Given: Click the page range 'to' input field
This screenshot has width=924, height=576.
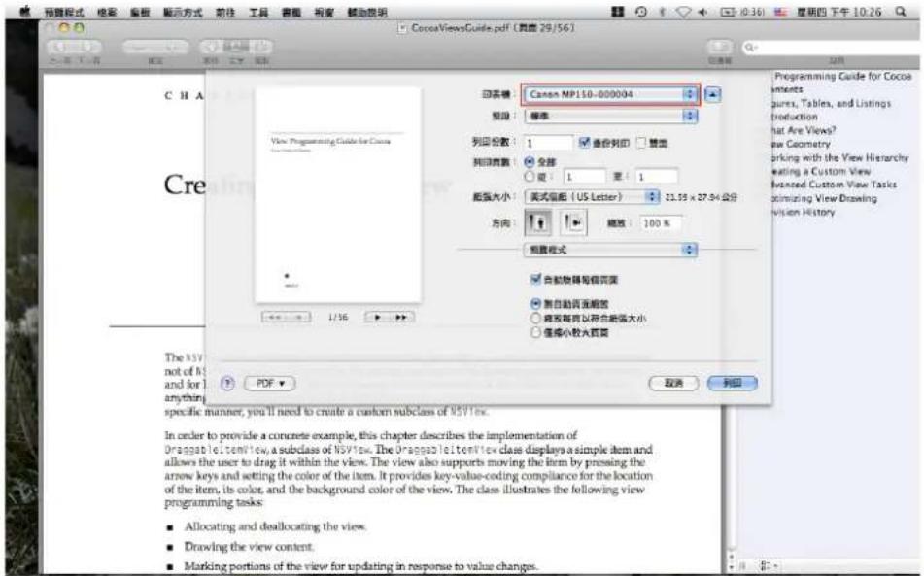Looking at the screenshot, I should coord(657,176).
